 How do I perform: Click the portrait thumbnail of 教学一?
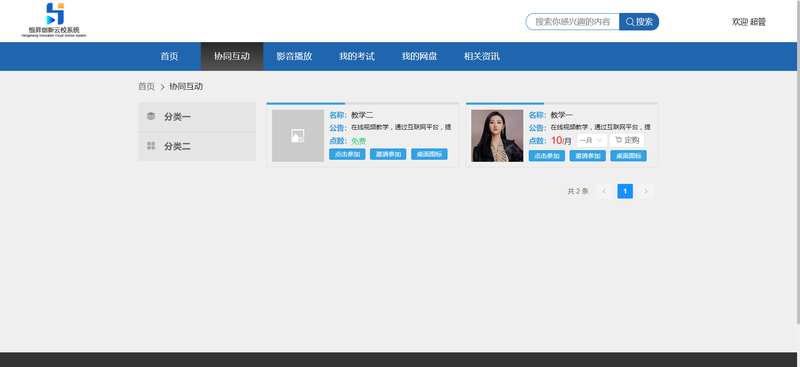497,136
